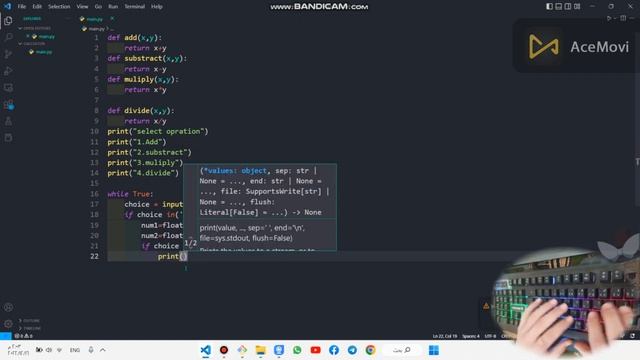Image resolution: width=640 pixels, height=360 pixels.
Task: Run Python file with play button
Action: coord(609,18)
